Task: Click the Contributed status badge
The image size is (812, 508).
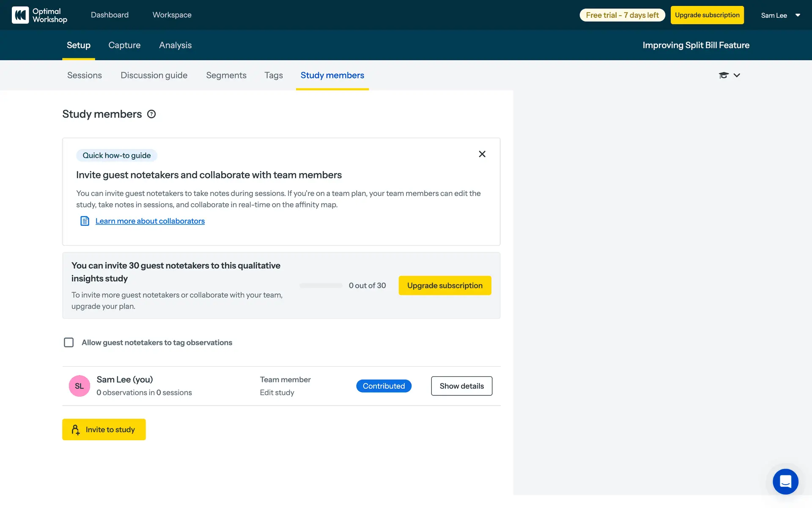Action: 384,386
